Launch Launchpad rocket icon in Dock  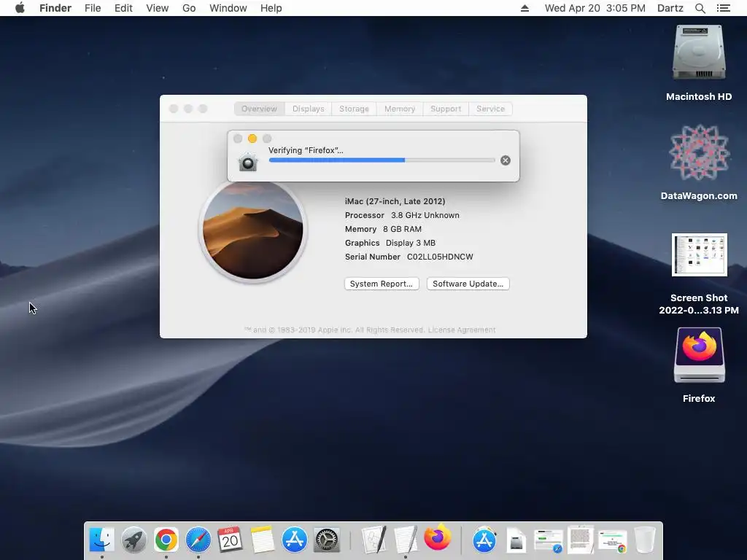pyautogui.click(x=134, y=540)
